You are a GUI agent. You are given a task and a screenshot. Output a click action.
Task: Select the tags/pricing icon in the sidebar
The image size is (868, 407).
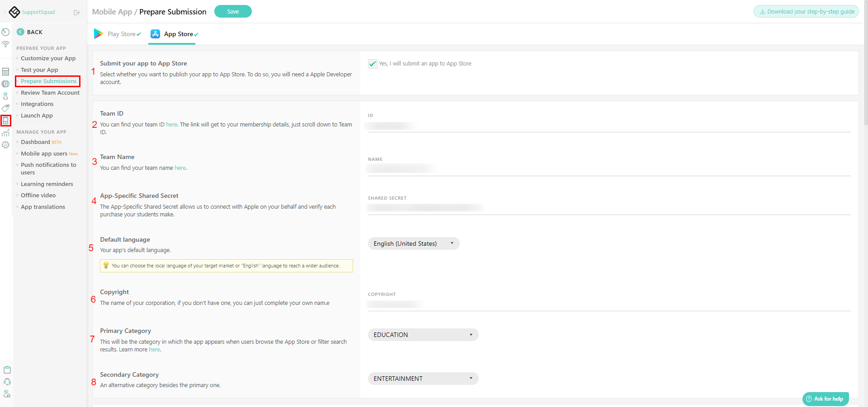pyautogui.click(x=5, y=108)
